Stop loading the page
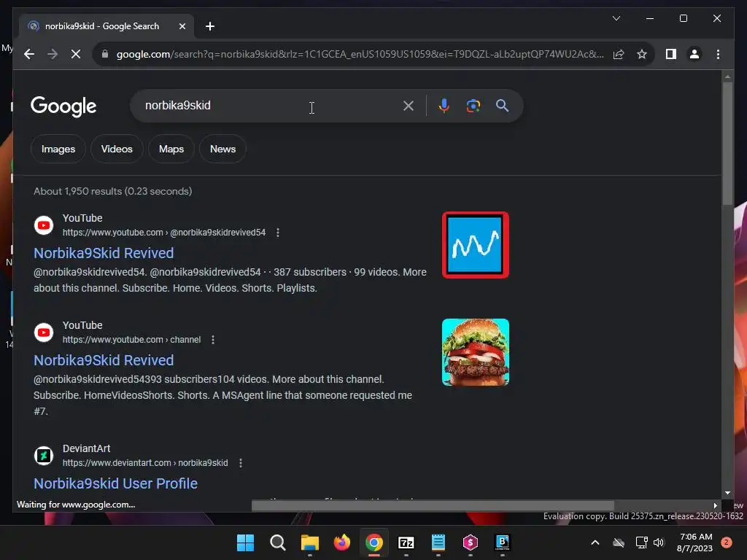747x560 pixels. 76,54
